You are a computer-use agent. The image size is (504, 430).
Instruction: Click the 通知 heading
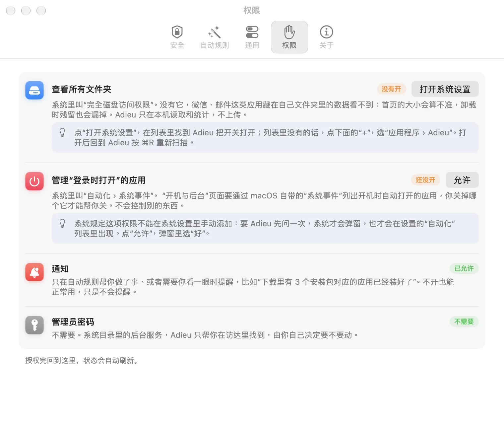60,269
